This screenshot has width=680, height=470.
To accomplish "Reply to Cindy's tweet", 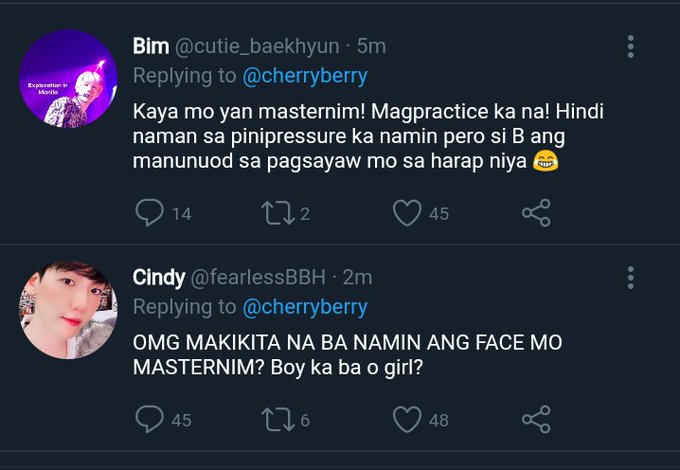I will pyautogui.click(x=148, y=419).
